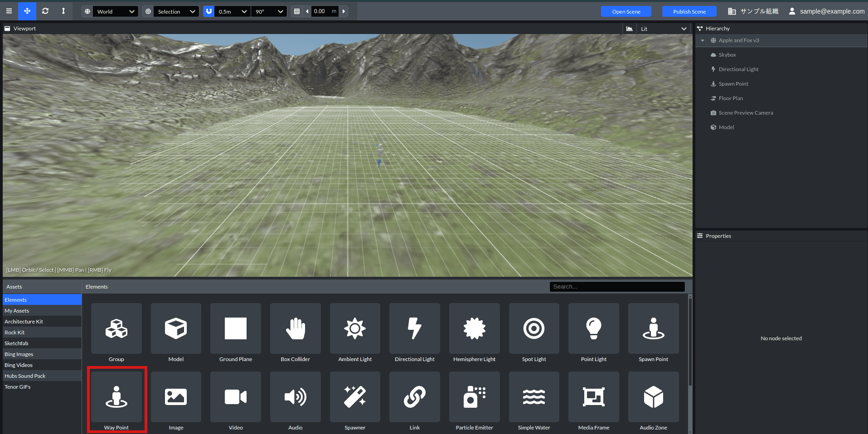Viewport: 868px width, 434px height.
Task: Toggle snapping with the magnet icon
Action: click(x=209, y=11)
